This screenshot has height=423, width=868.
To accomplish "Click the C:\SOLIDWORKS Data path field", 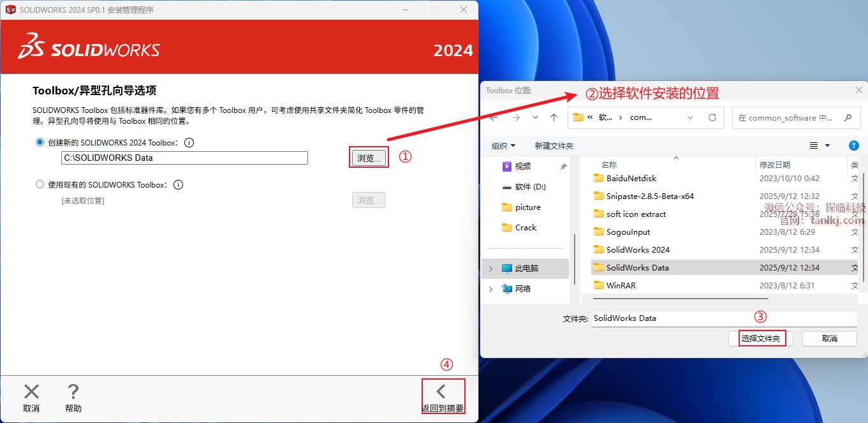I will point(184,158).
